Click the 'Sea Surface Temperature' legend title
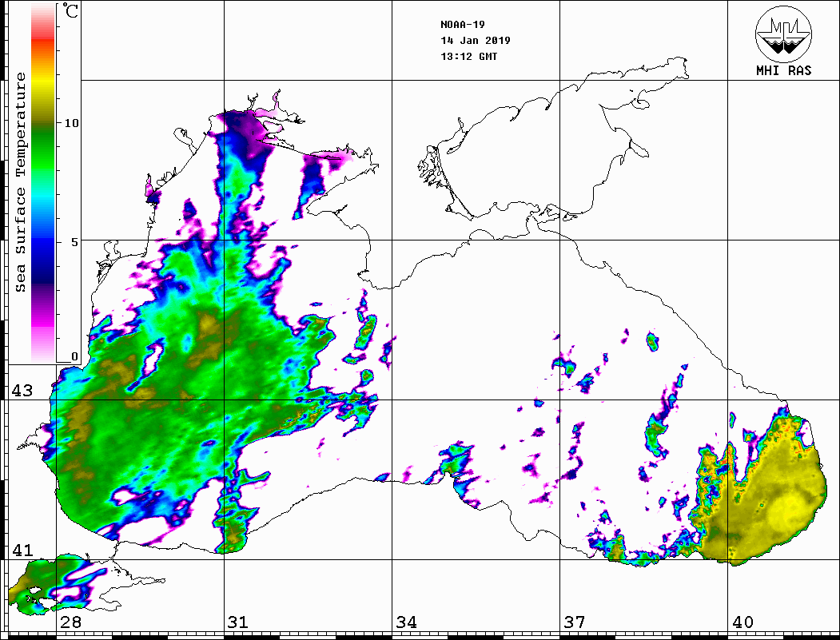This screenshot has height=640, width=840. point(20,182)
